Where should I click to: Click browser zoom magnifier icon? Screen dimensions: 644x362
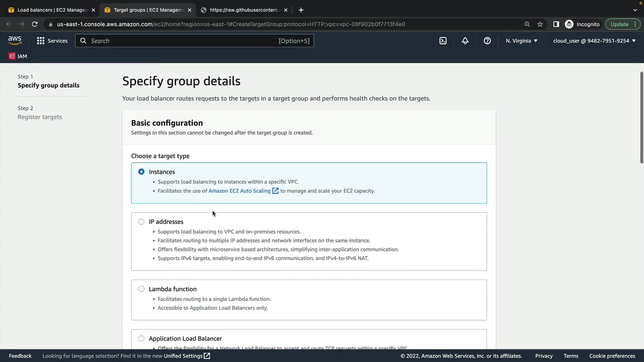coord(527,24)
